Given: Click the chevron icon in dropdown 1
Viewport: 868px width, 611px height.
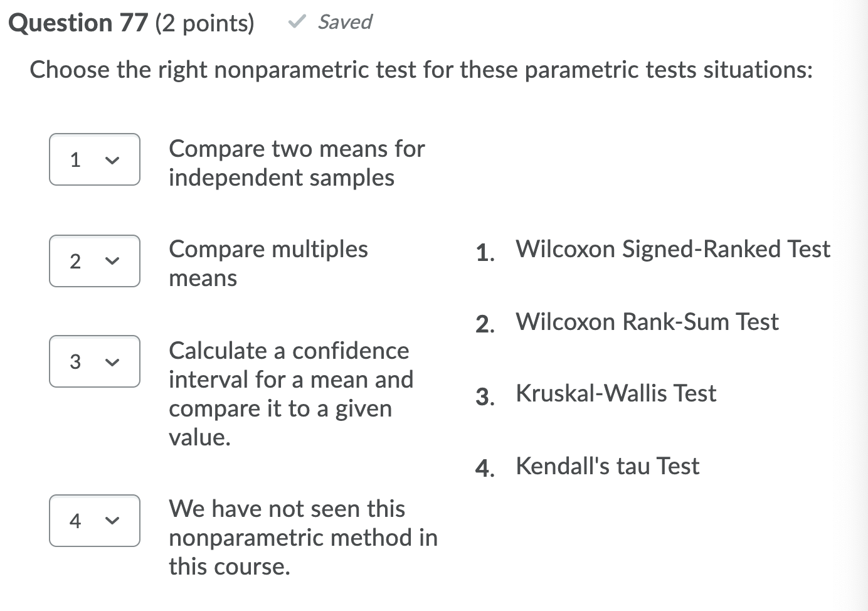Looking at the screenshot, I should (x=112, y=160).
